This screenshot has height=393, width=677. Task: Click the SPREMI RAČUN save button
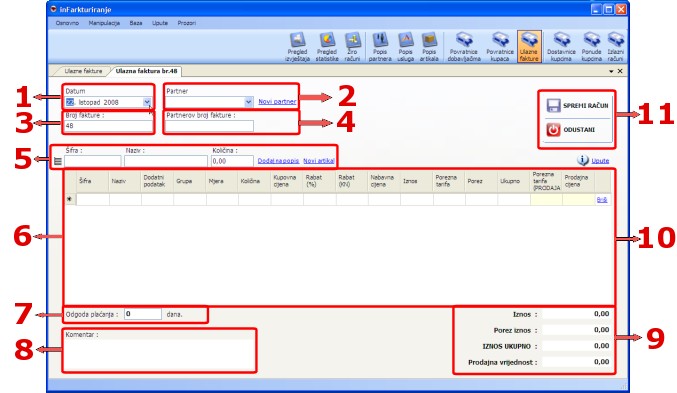[577, 105]
